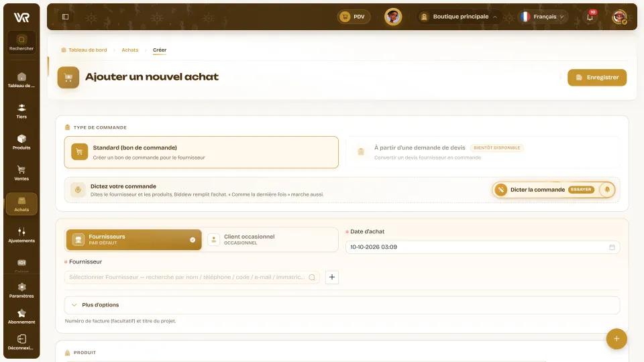Select À partir d'une demande de devis option
This screenshot has height=362, width=644.
482,152
